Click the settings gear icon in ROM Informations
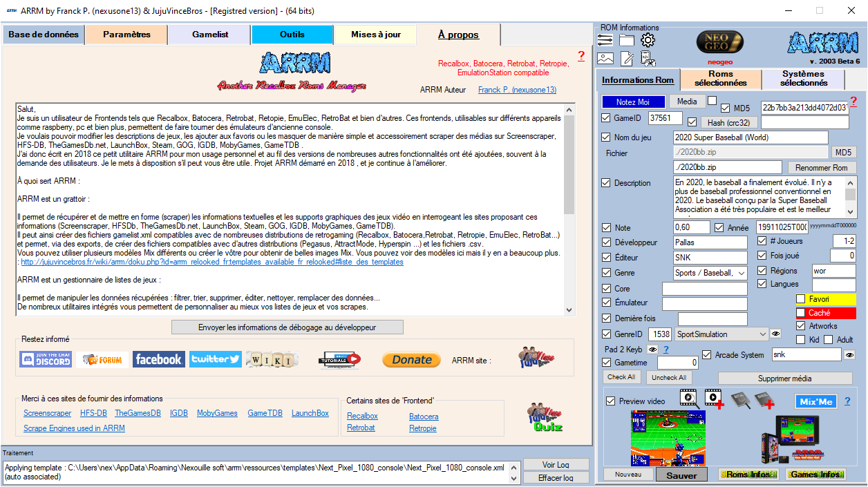The width and height of the screenshot is (868, 487). click(648, 40)
